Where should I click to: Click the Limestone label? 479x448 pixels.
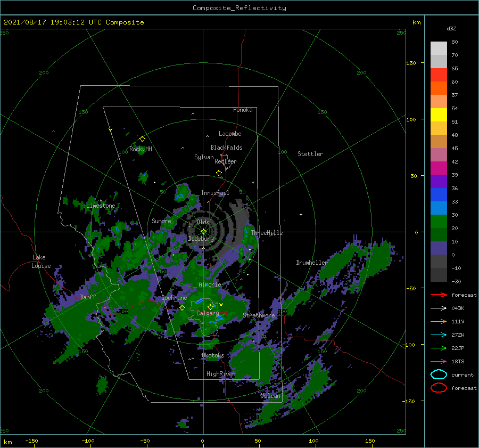(x=101, y=206)
